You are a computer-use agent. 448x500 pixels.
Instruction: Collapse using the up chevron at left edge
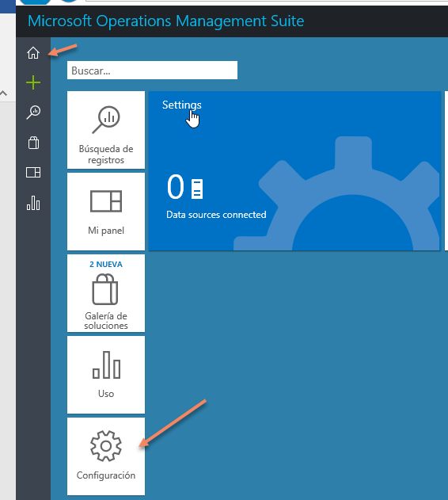[x=3, y=94]
